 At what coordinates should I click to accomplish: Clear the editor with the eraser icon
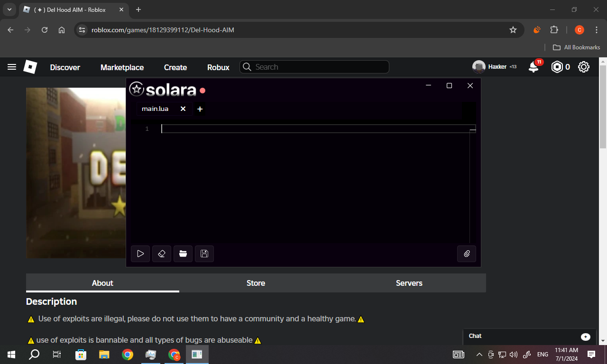(162, 254)
